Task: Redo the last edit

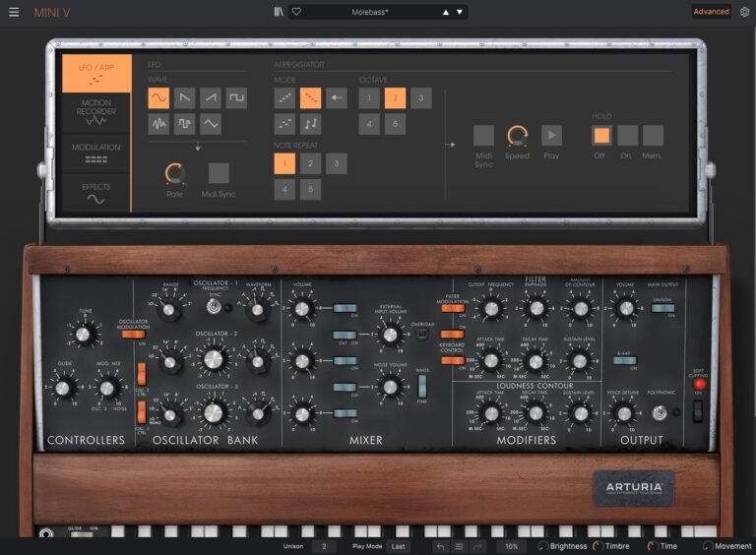Action: (x=477, y=546)
